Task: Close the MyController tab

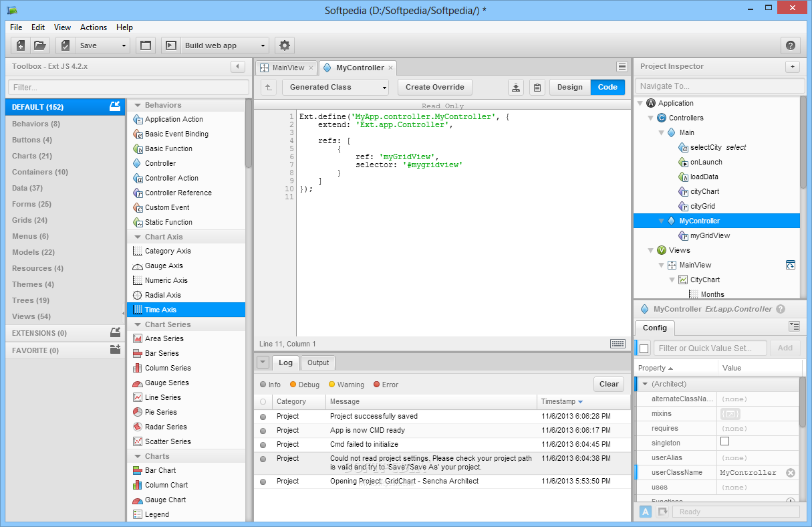Action: (391, 68)
